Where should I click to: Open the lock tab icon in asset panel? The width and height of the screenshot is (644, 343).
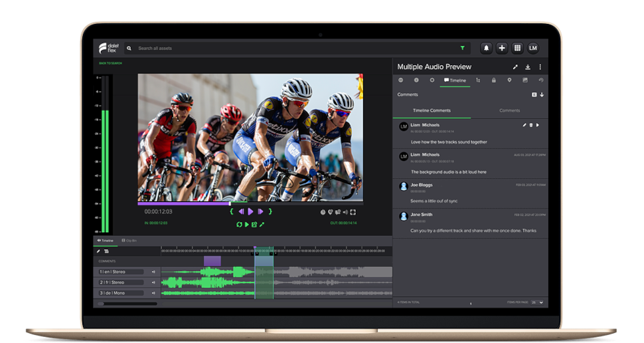pos(493,80)
